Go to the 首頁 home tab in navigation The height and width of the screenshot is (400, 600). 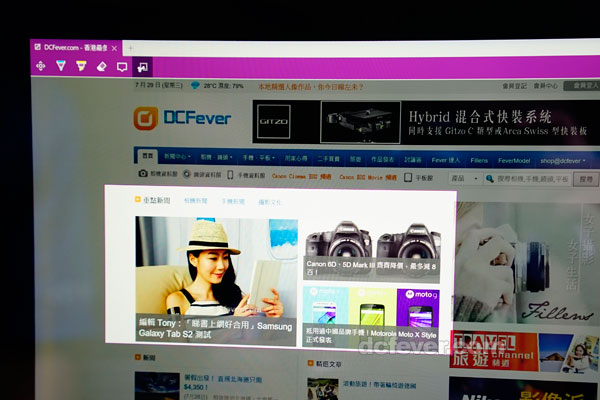[x=147, y=156]
